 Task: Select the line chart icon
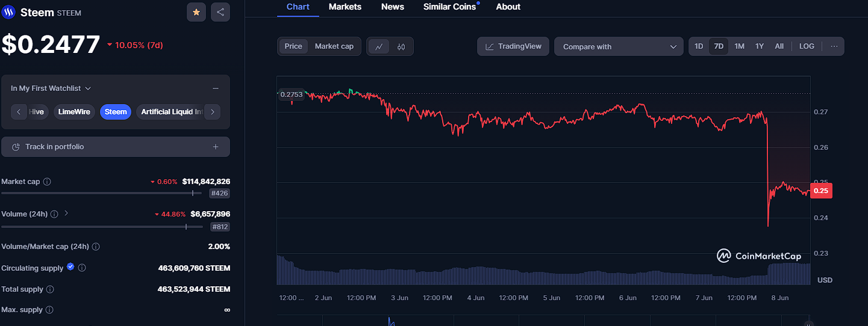(379, 46)
